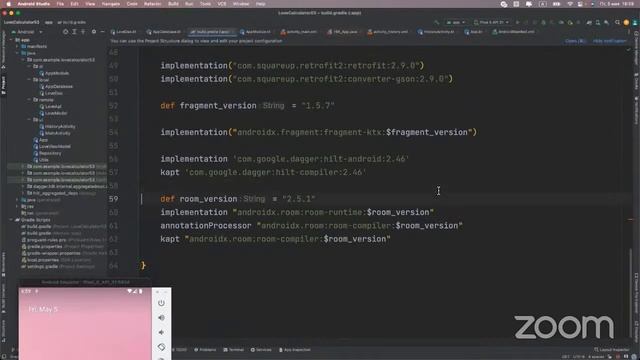Switch to the activity_history.xml tab
The width and height of the screenshot is (640, 360).
[x=388, y=32]
